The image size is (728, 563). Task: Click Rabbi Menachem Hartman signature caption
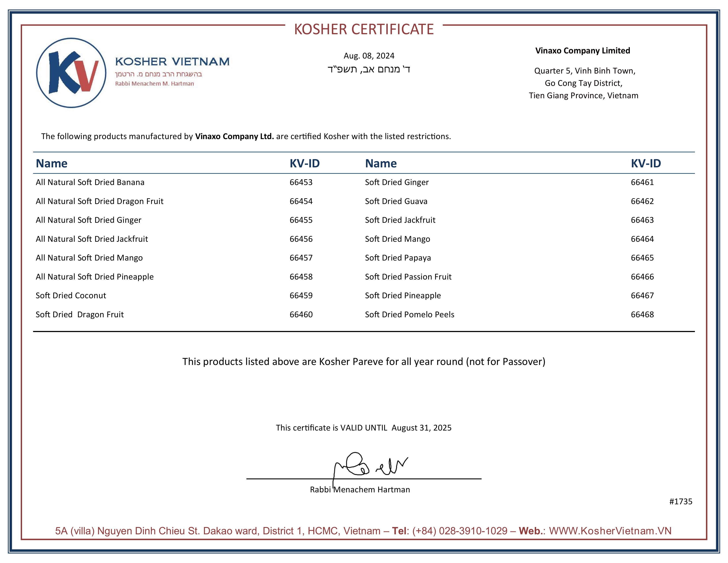(360, 490)
